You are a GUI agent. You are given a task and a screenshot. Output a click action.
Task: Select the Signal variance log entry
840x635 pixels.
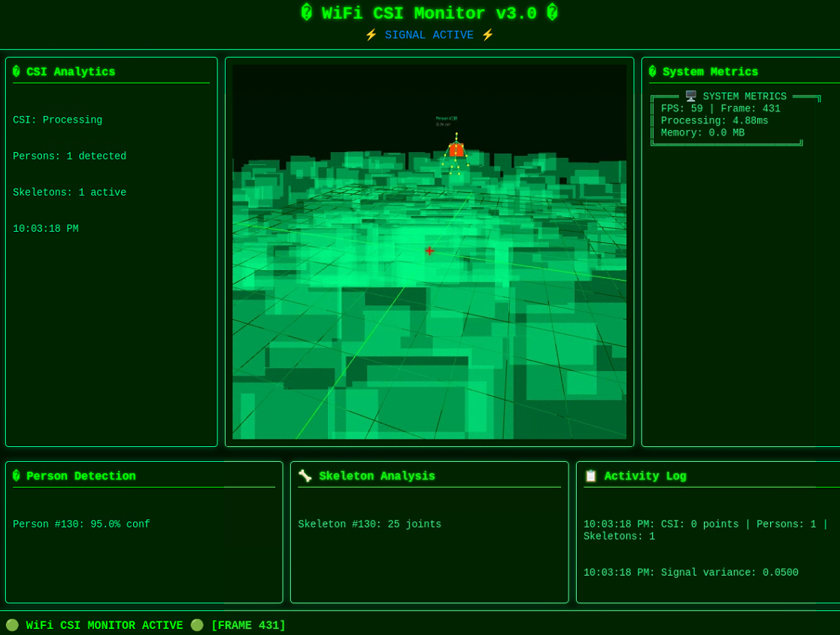pos(690,573)
